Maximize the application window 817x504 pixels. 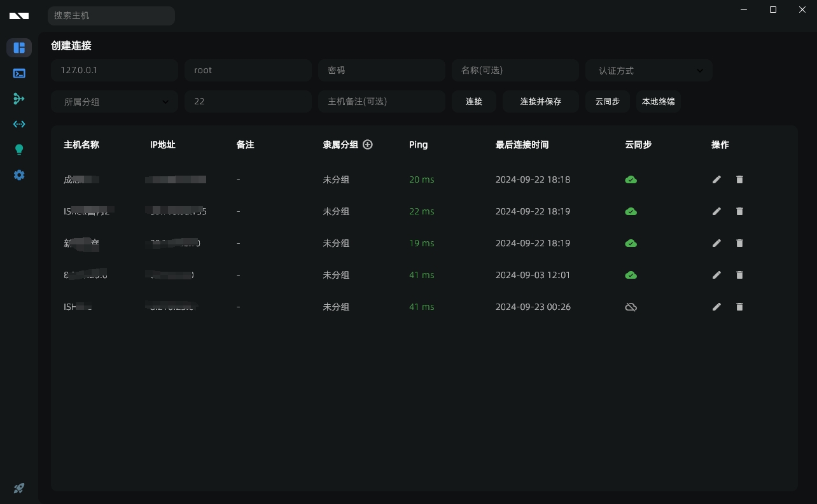tap(773, 10)
